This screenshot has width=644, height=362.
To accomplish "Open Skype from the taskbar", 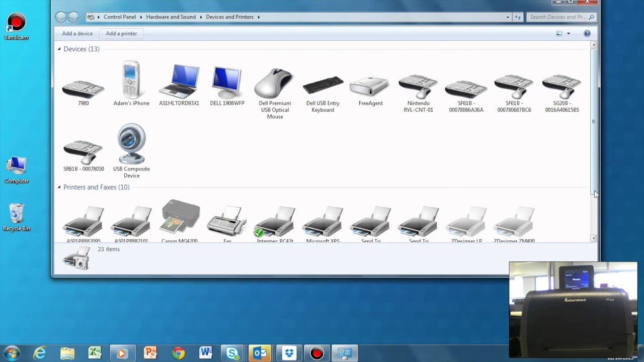I will point(232,353).
